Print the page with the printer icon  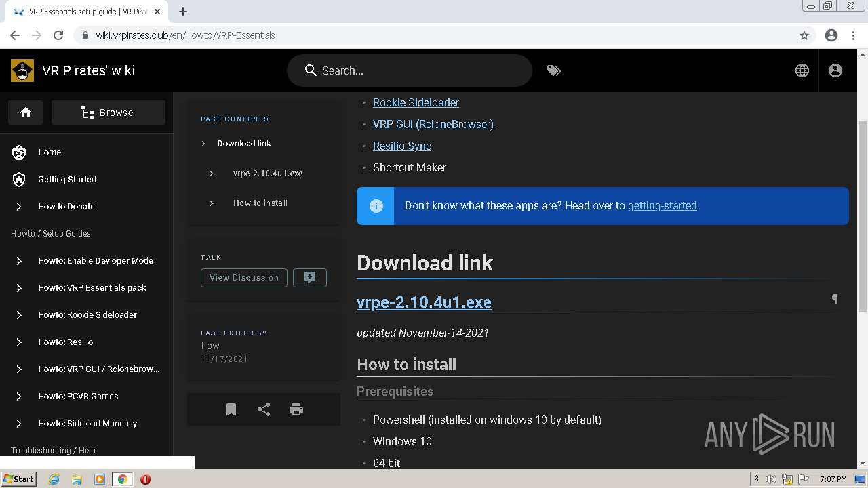tap(296, 409)
